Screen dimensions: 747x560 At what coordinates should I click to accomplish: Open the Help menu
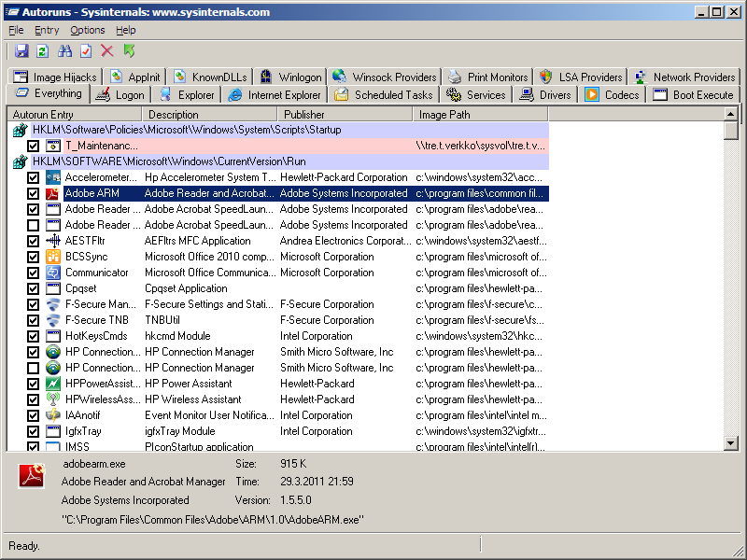(x=126, y=30)
